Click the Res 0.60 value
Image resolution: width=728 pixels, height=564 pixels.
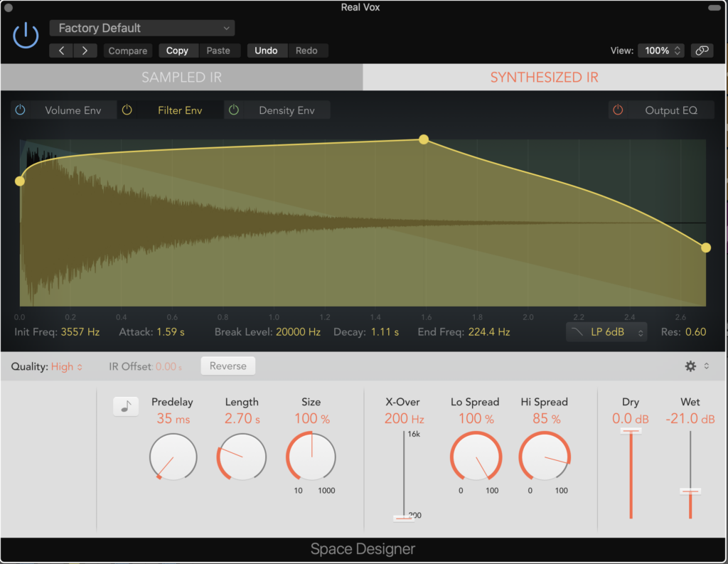point(695,332)
